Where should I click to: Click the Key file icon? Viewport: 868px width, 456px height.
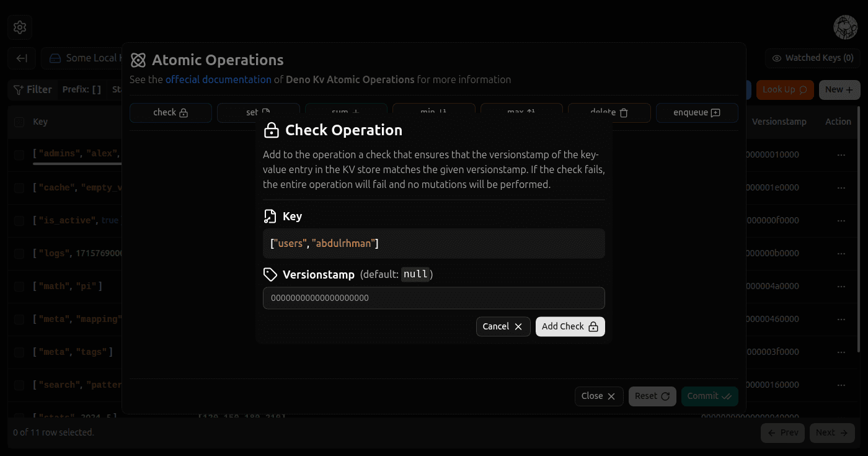point(270,217)
